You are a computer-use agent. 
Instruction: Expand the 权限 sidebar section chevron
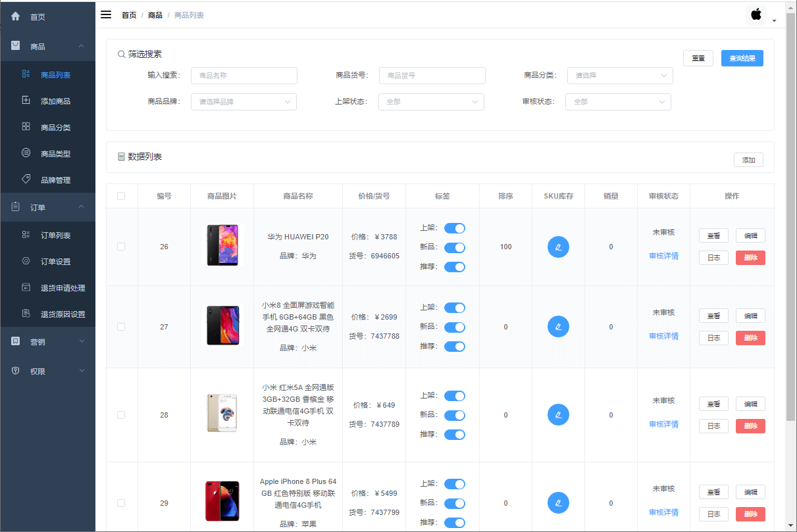[82, 371]
